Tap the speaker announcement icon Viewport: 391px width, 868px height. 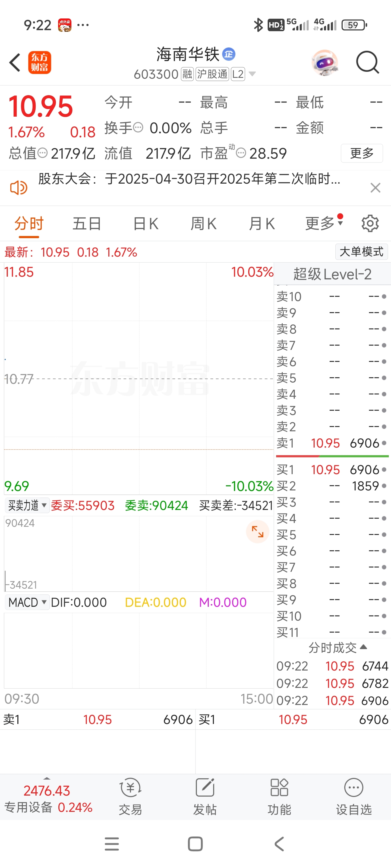pyautogui.click(x=19, y=188)
